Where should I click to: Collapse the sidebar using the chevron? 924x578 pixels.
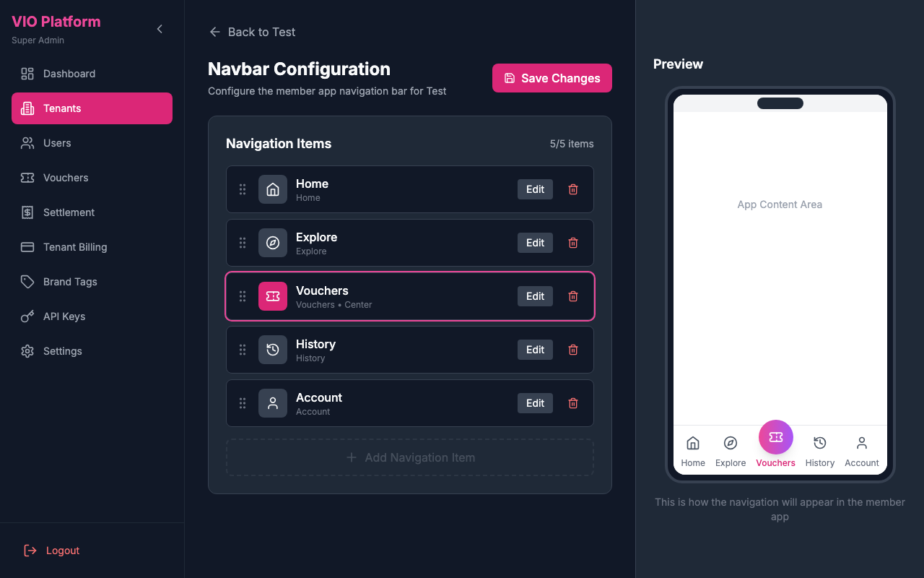[159, 29]
